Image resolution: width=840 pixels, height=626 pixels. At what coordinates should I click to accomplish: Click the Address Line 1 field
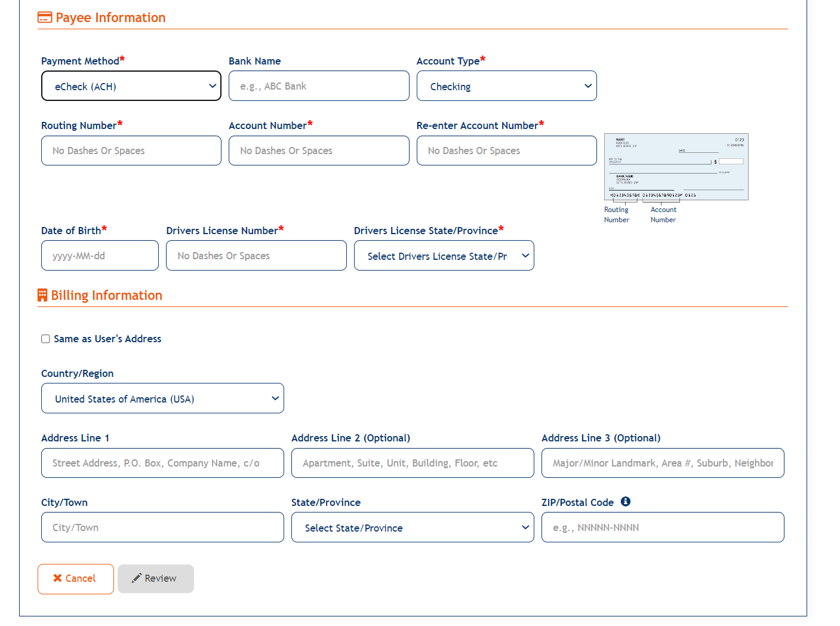coord(162,463)
